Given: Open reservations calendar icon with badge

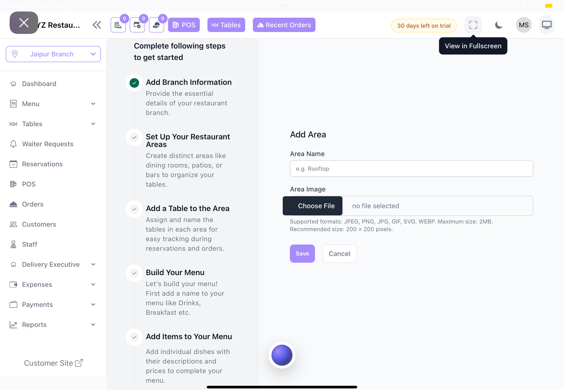Looking at the screenshot, I should 137,25.
